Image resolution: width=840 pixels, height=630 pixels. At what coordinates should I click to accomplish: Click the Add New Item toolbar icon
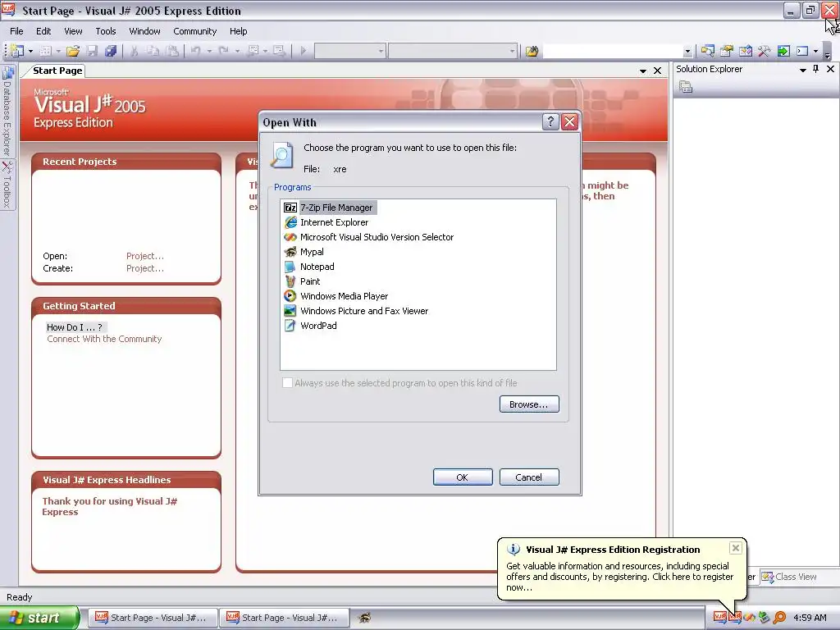[x=46, y=51]
